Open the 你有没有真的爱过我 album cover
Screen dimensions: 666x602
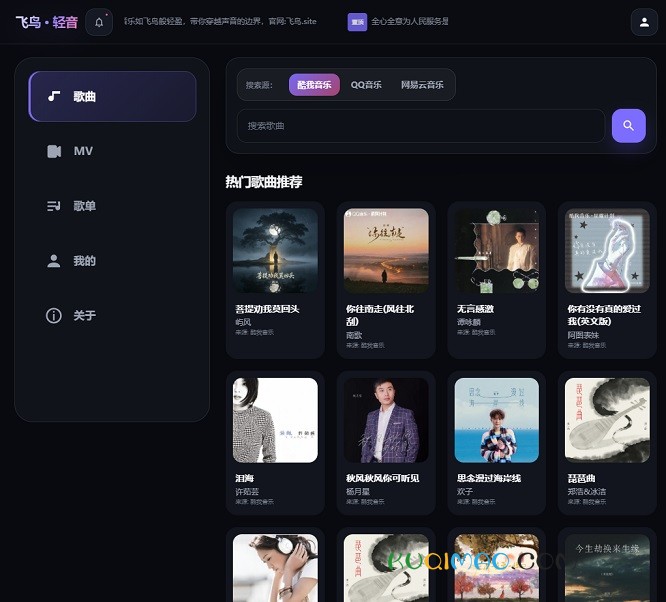coord(607,251)
